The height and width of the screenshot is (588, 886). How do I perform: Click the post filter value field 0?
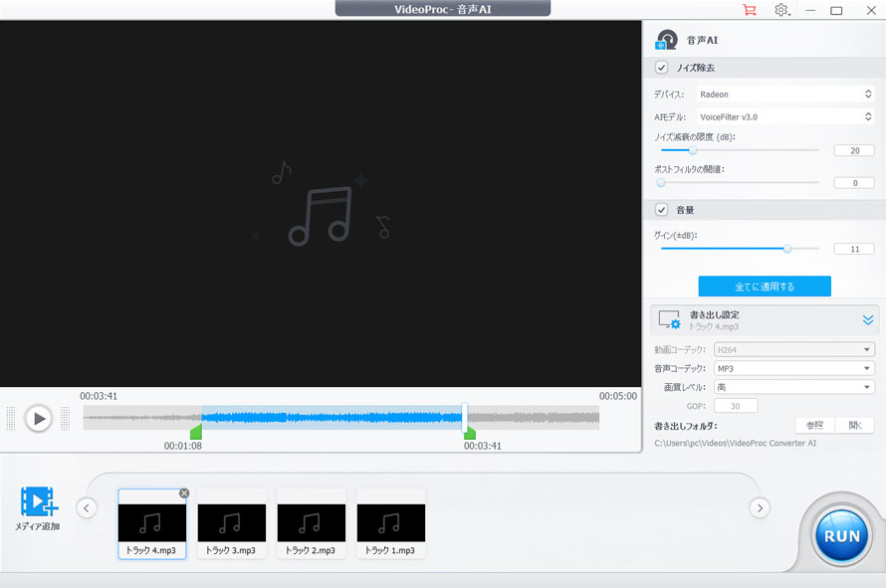coord(854,183)
